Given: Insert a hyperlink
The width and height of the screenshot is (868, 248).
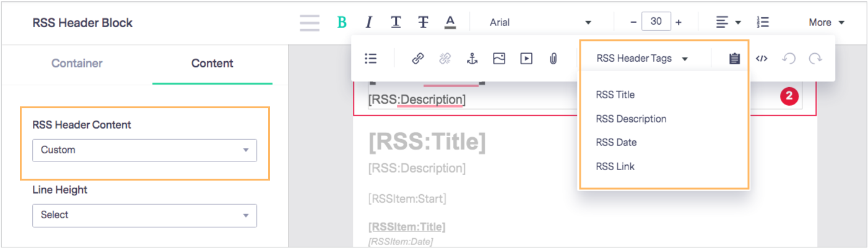Looking at the screenshot, I should tap(418, 58).
